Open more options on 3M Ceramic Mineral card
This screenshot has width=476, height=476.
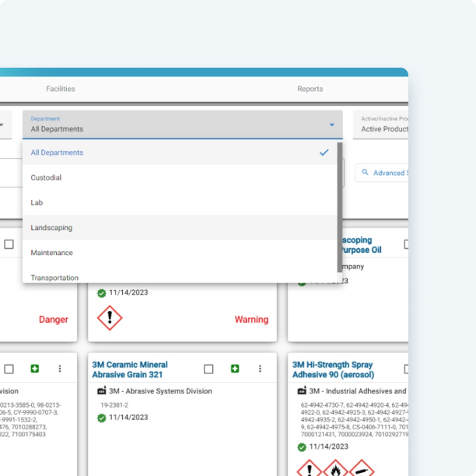[260, 369]
